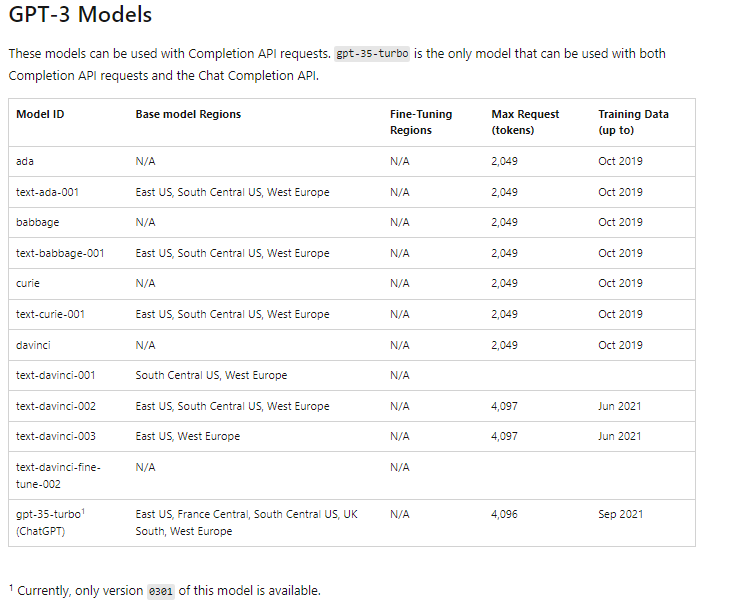Select the ada model row name

(25, 161)
